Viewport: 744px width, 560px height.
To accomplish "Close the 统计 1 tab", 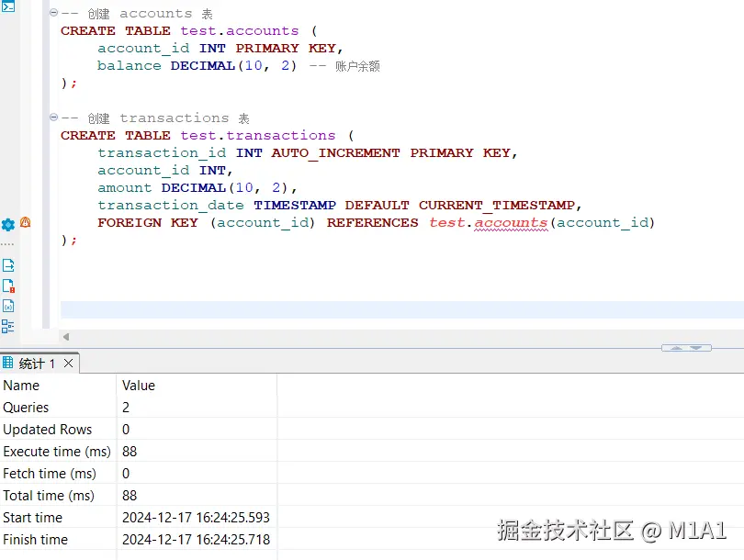I will pyautogui.click(x=68, y=364).
